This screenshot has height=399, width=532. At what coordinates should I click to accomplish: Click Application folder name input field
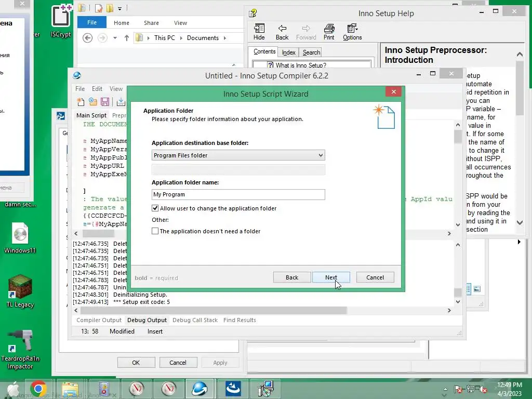(238, 194)
